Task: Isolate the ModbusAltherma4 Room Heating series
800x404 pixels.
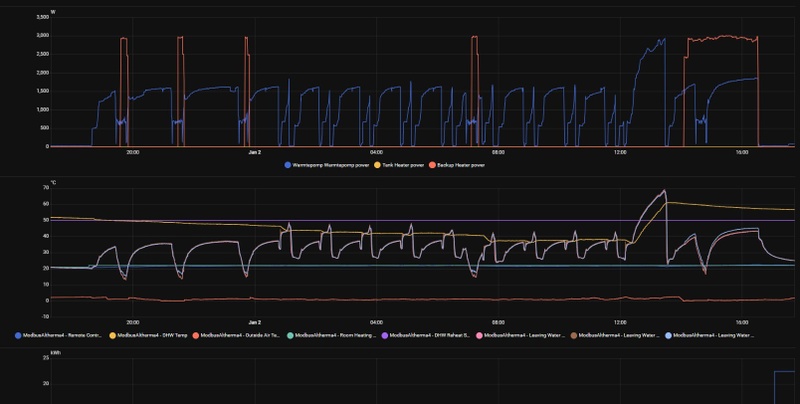Action: pos(335,336)
